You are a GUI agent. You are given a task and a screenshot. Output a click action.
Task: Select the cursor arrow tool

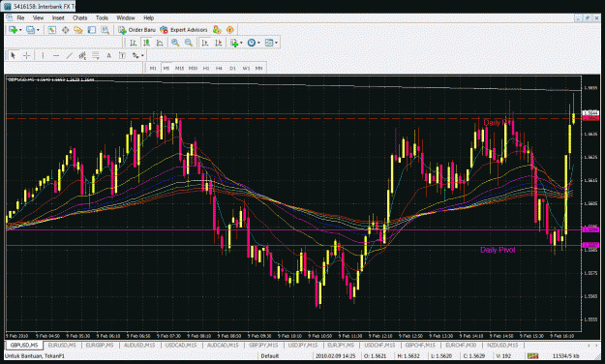14,55
